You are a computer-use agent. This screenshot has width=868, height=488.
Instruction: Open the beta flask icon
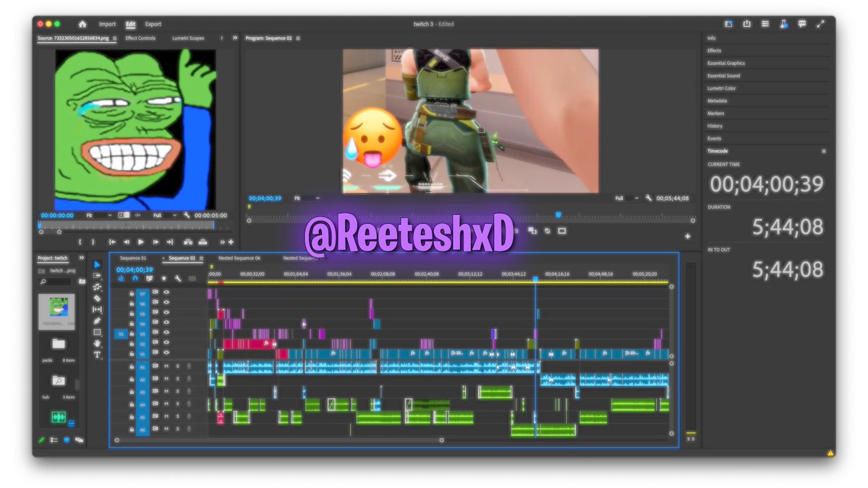pyautogui.click(x=783, y=24)
